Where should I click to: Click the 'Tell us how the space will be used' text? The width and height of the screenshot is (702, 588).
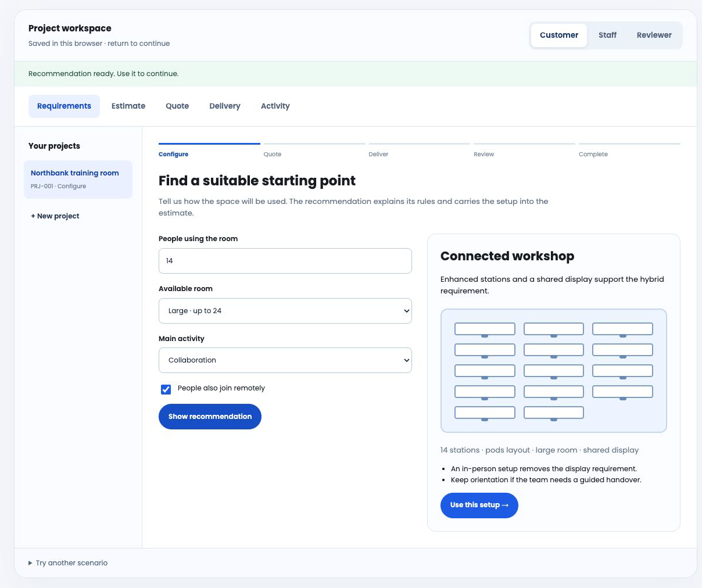tap(353, 207)
